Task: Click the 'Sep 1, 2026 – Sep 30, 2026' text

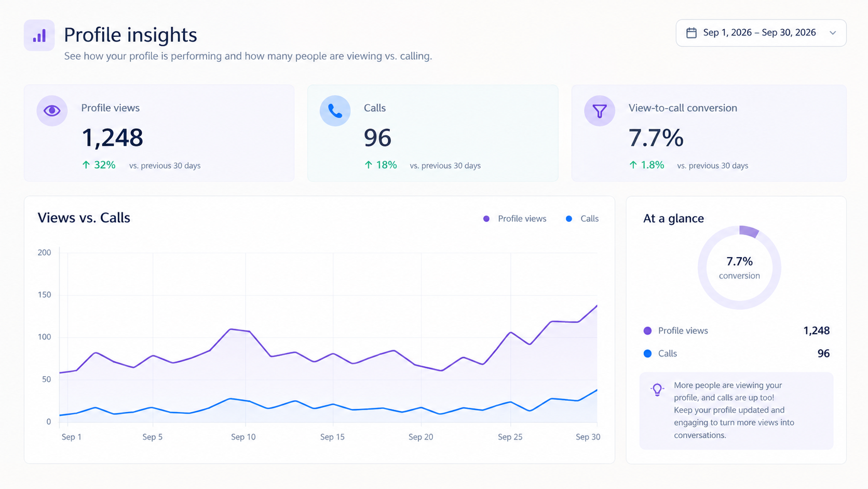Action: point(759,33)
